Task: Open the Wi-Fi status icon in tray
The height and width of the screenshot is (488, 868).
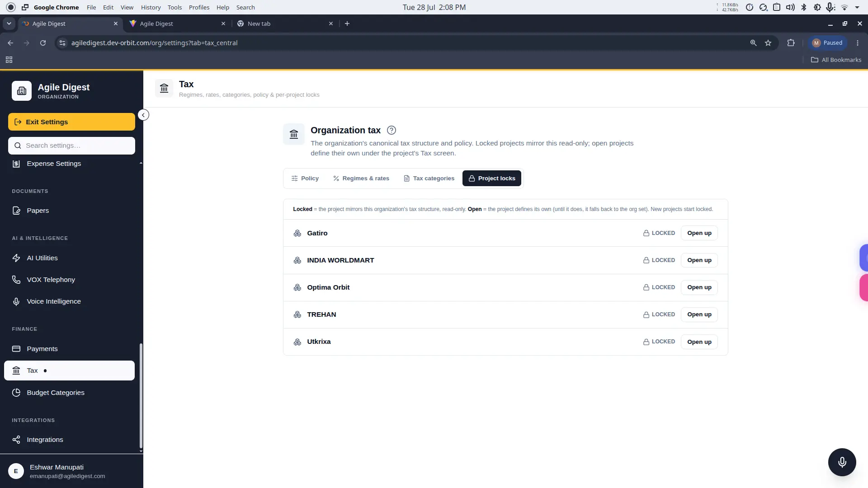Action: 844,7
